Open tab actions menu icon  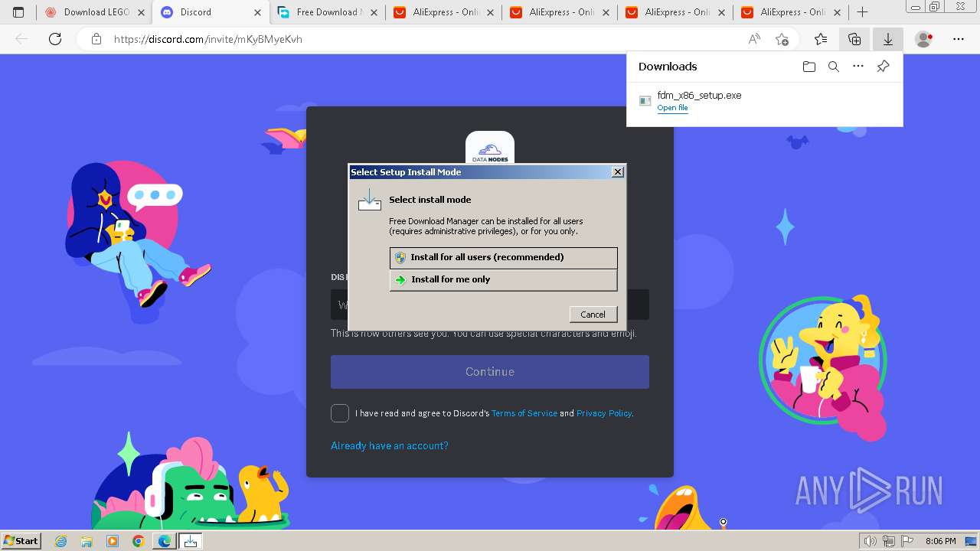pos(18,12)
